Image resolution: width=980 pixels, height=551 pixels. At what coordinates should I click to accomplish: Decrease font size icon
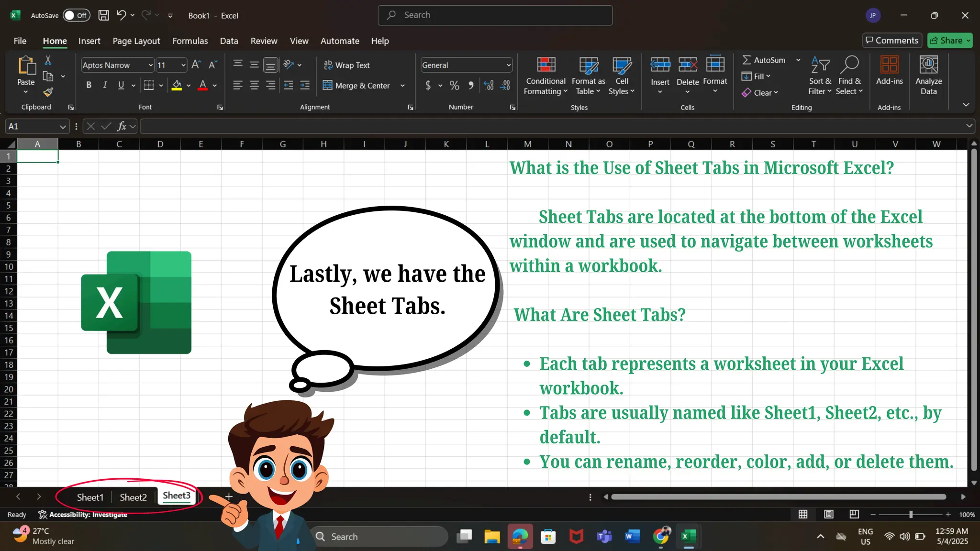coord(212,65)
